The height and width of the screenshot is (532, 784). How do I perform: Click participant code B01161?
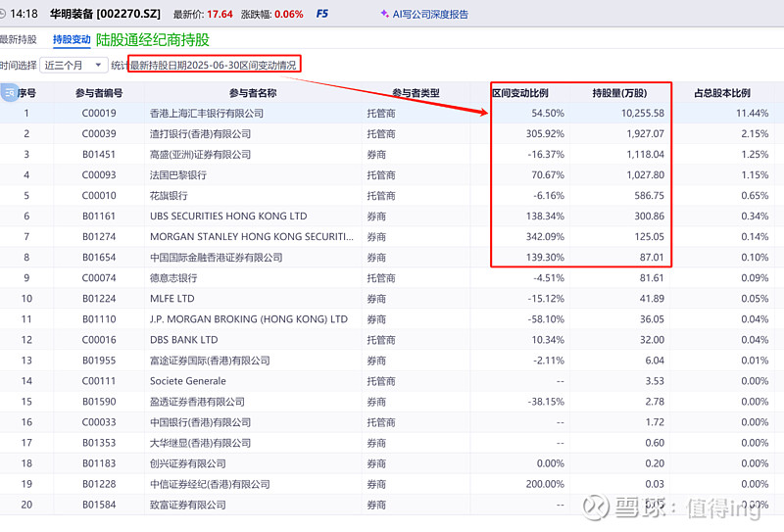pos(99,216)
